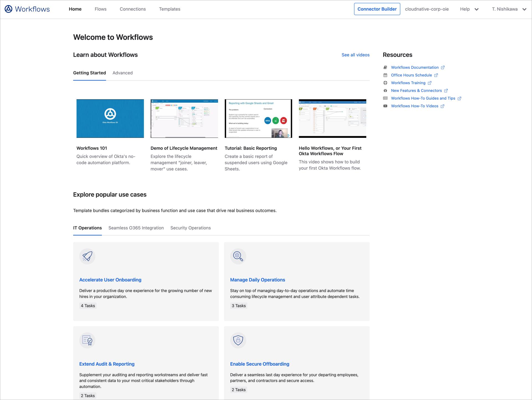Click the Workflows logo icon
The width and height of the screenshot is (532, 400).
(8, 9)
